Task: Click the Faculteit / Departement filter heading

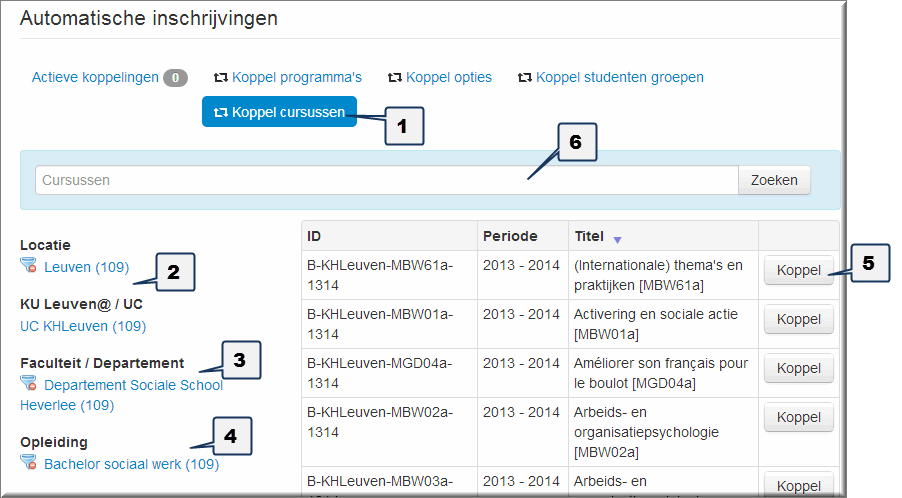Action: (x=102, y=363)
